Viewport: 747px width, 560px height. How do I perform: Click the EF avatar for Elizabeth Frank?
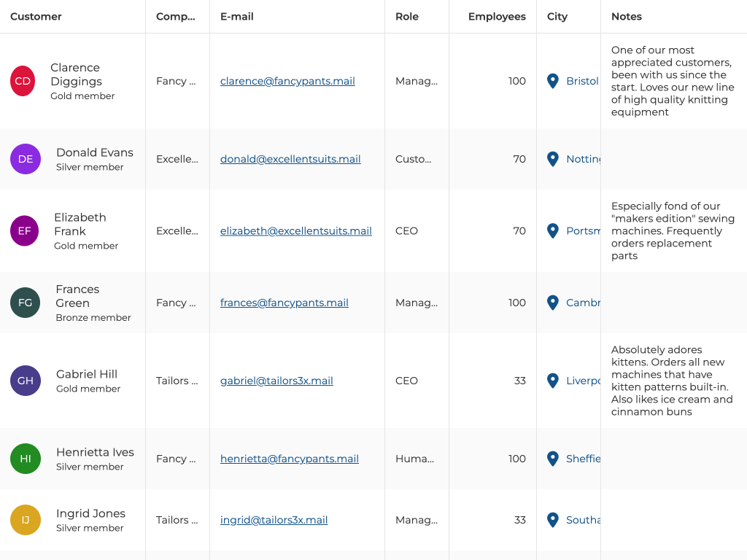coord(24,231)
